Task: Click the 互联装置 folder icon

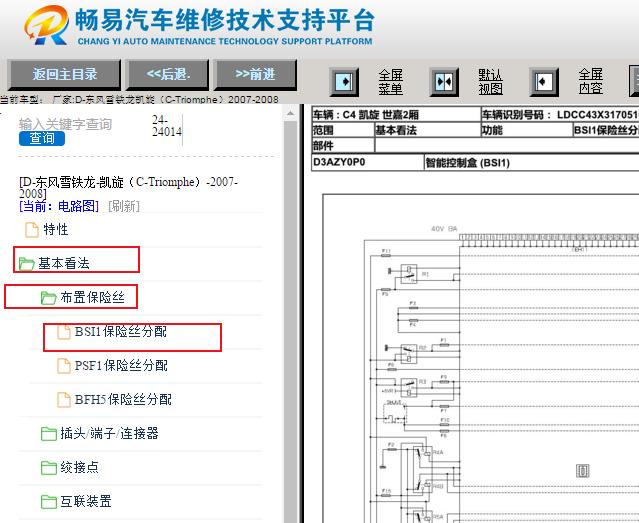Action: [48, 502]
